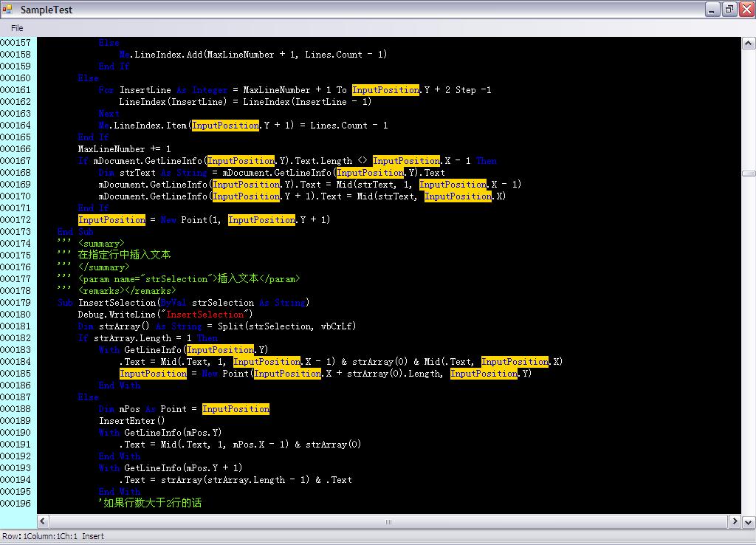Place cursor on "MaxLineNumber += 1" line
This screenshot has height=545, width=756.
(124, 149)
